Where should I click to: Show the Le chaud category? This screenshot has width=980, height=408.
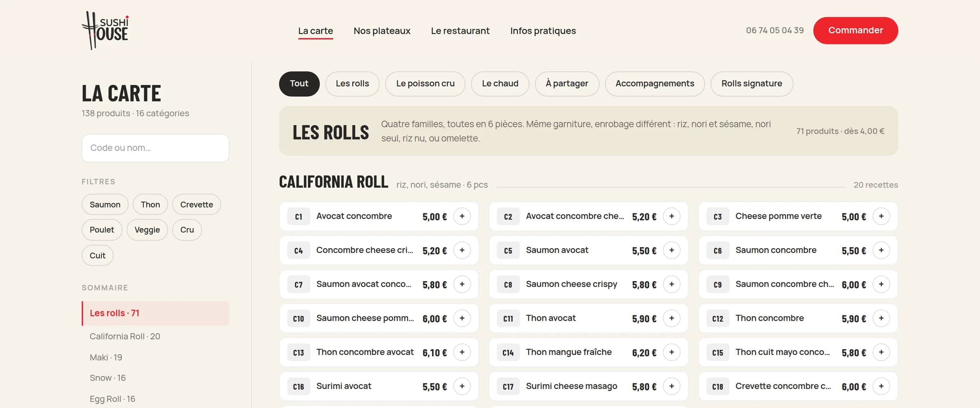point(500,84)
